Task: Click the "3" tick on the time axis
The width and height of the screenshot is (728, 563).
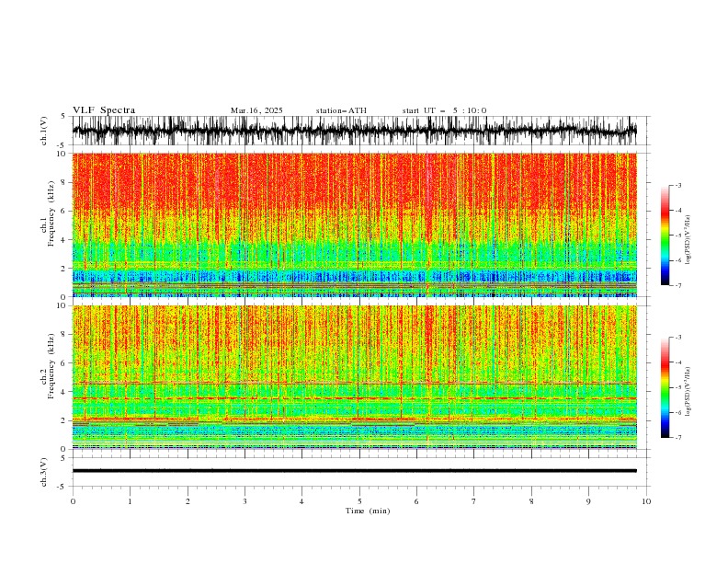Action: coord(245,501)
